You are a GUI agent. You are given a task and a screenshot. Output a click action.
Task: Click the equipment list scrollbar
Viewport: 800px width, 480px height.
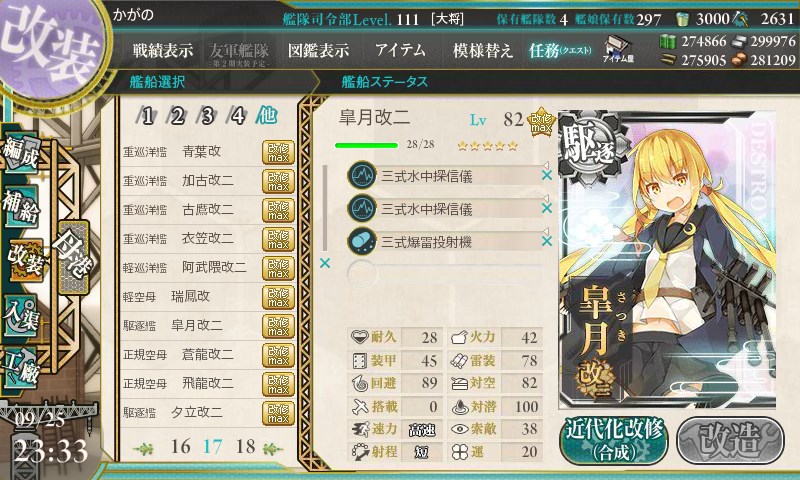[x=324, y=207]
